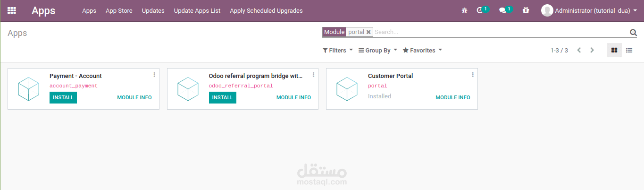Click the Payment - Account title
This screenshot has width=644, height=190.
pos(75,76)
